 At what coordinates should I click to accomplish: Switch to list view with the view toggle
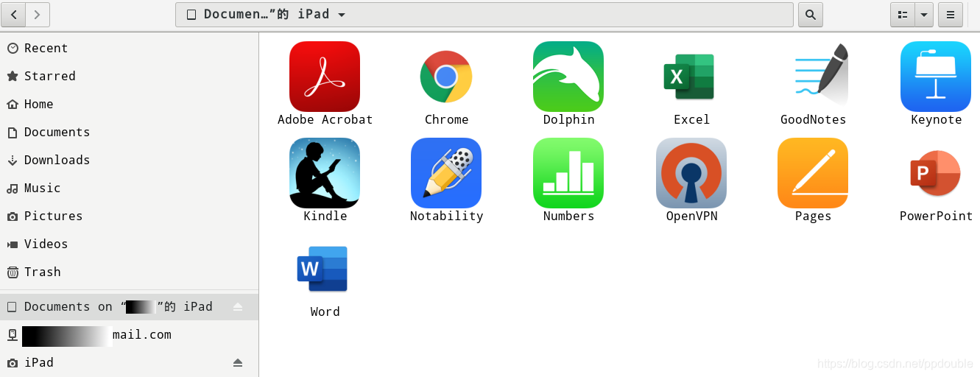[x=903, y=14]
